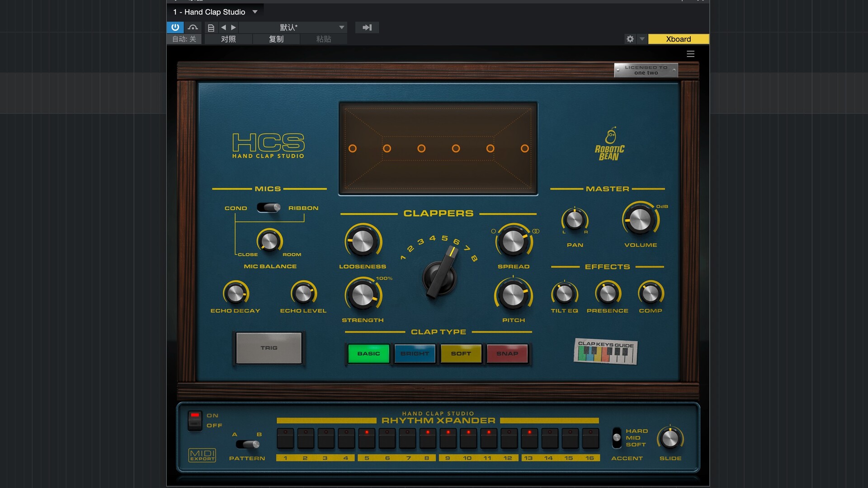The height and width of the screenshot is (488, 868).
Task: Click the Strength knob
Action: click(363, 296)
